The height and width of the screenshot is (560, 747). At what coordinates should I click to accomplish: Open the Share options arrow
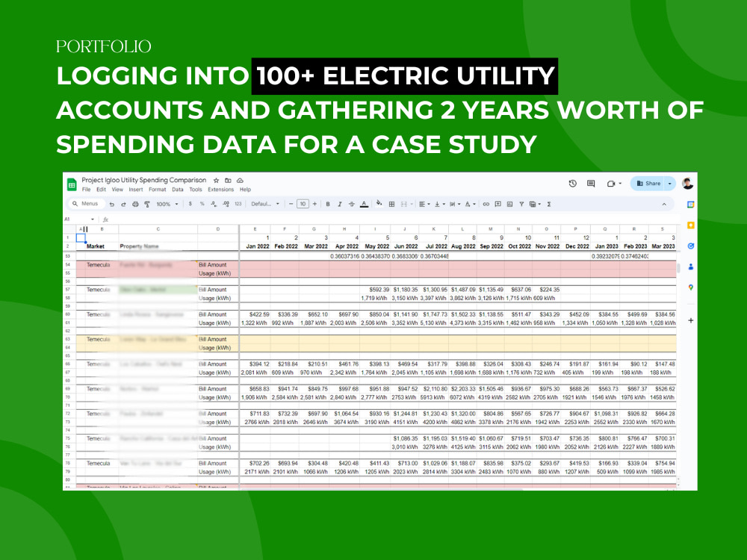tap(670, 184)
